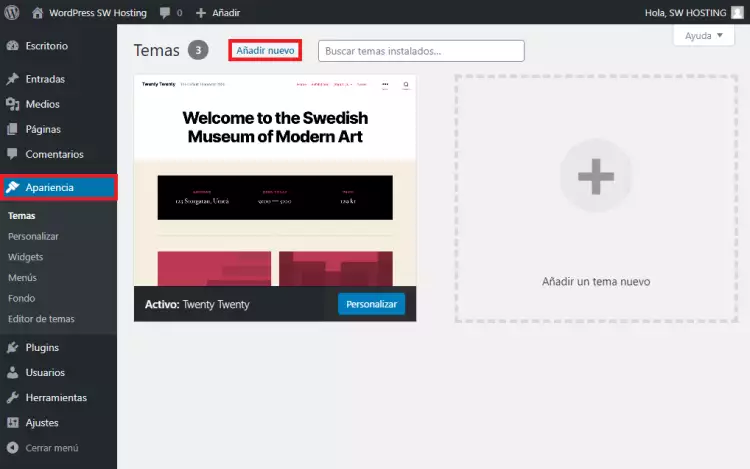Click the Buscar temas instalados search field
750x469 pixels.
tap(421, 51)
